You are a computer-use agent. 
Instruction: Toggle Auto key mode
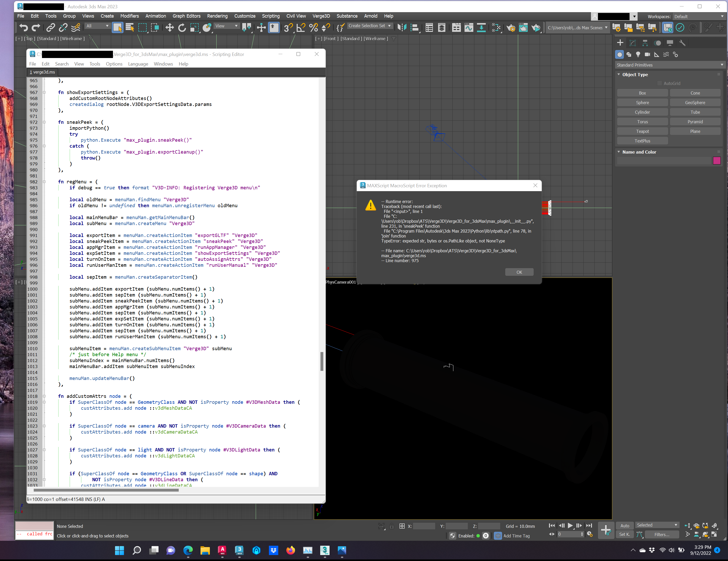625,526
